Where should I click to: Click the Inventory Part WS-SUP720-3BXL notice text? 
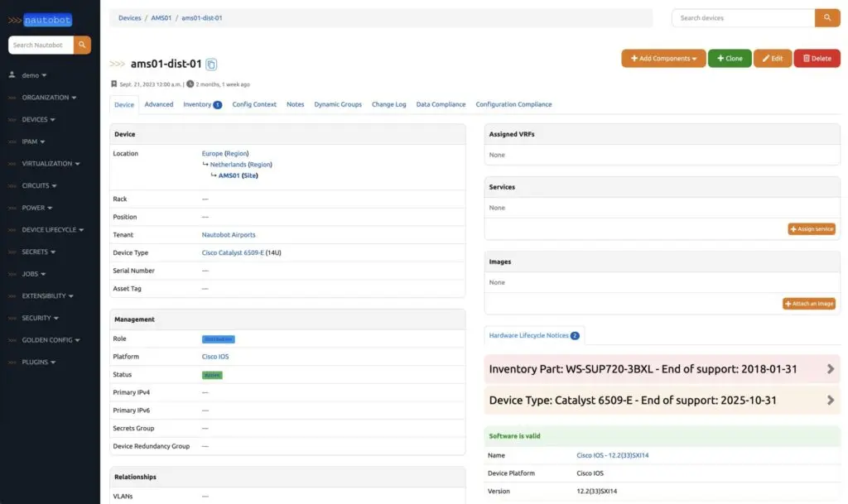(643, 369)
